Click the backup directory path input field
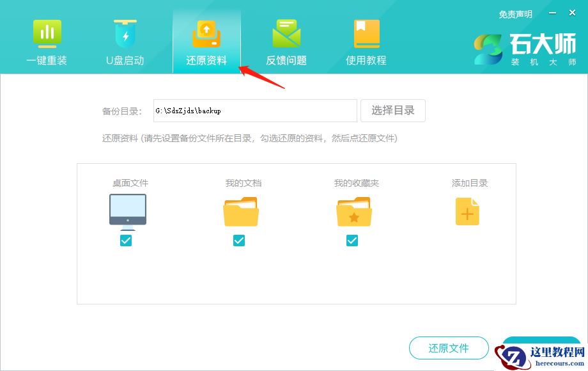This screenshot has height=371, width=588. click(254, 110)
